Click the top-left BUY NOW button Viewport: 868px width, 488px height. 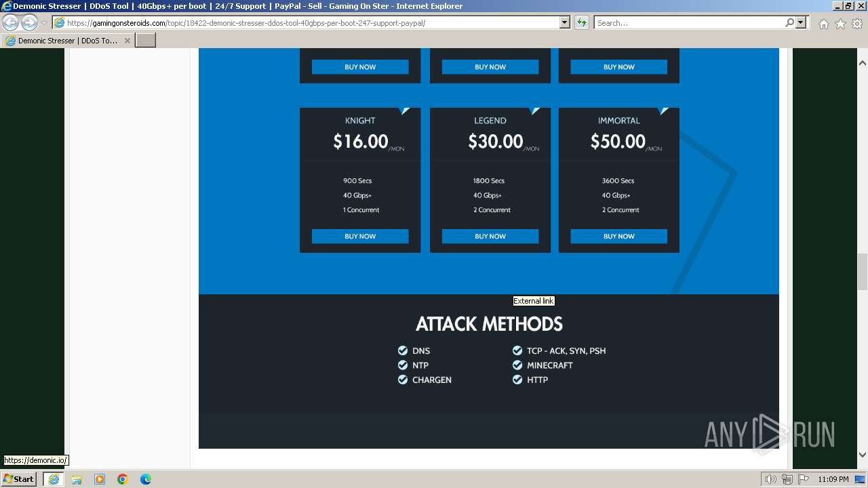[x=360, y=66]
